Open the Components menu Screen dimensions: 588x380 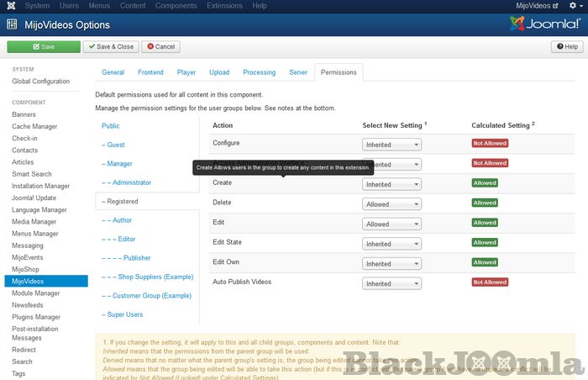pos(176,6)
